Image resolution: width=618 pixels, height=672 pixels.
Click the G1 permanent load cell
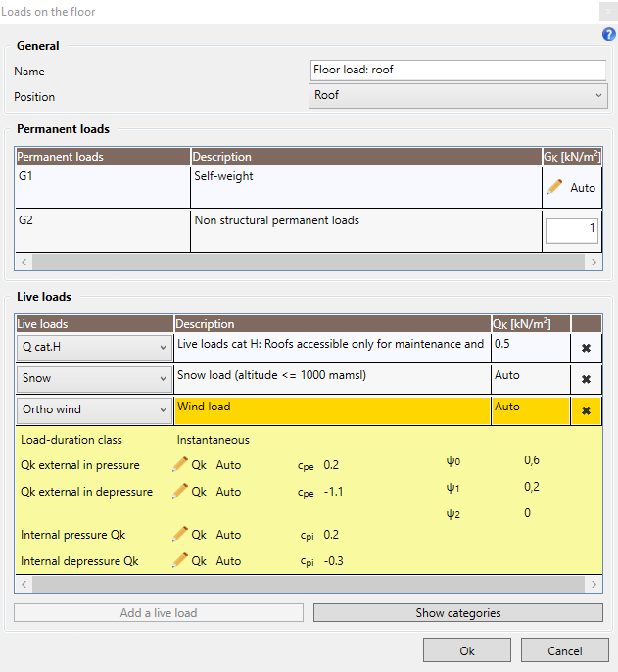coord(103,187)
